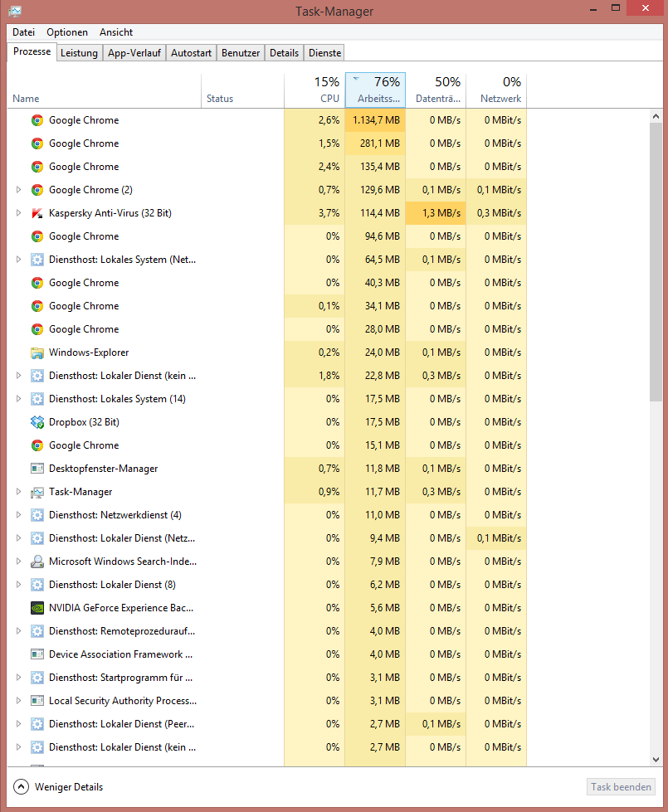
Task: Expand Diensthost: Lokales System (14)
Action: [x=18, y=399]
